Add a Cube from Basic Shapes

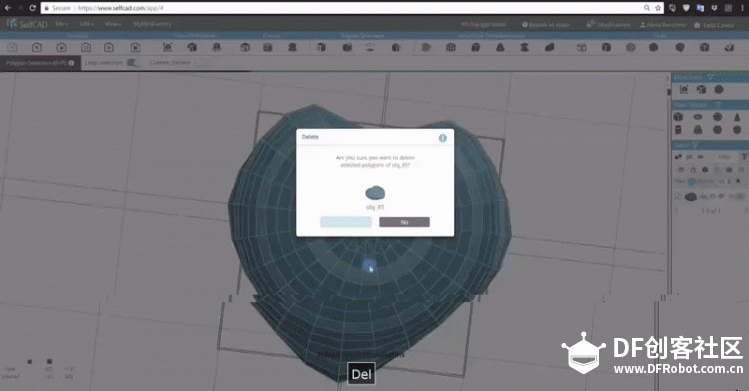[x=678, y=117]
